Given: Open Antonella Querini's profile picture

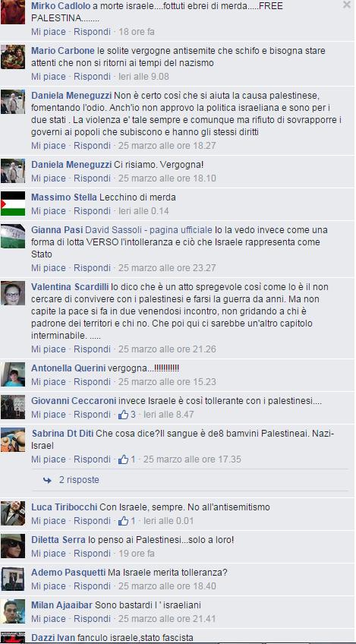Looking at the screenshot, I should tap(13, 374).
